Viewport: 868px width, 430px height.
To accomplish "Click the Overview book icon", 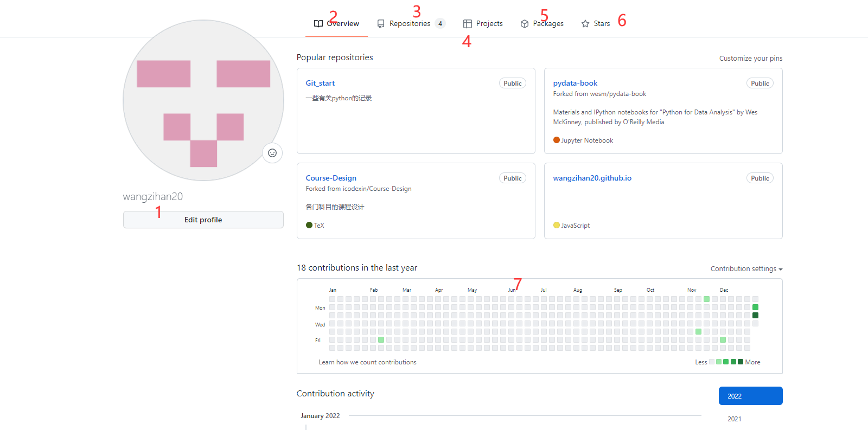I will [x=318, y=24].
